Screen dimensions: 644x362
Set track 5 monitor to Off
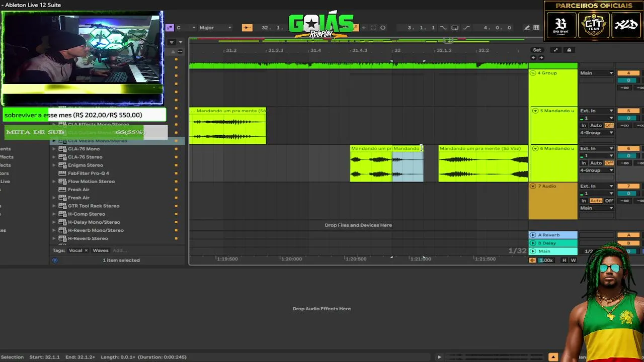(609, 126)
